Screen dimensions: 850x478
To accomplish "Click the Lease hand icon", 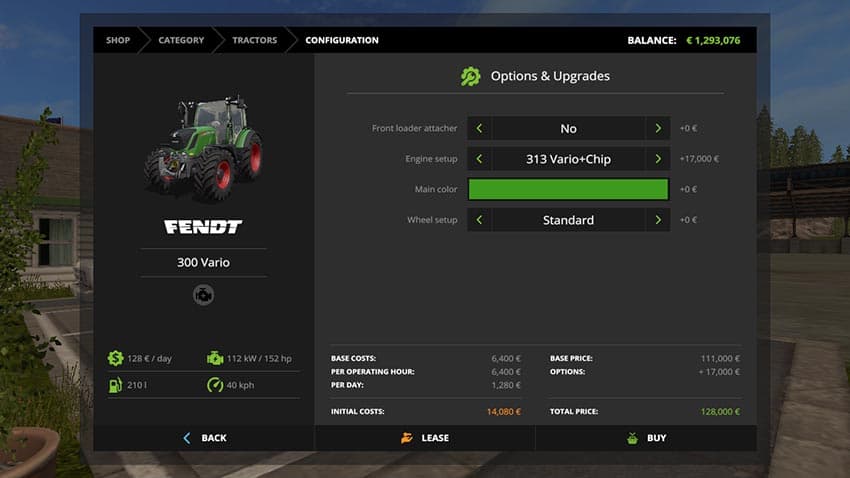I will click(x=407, y=438).
